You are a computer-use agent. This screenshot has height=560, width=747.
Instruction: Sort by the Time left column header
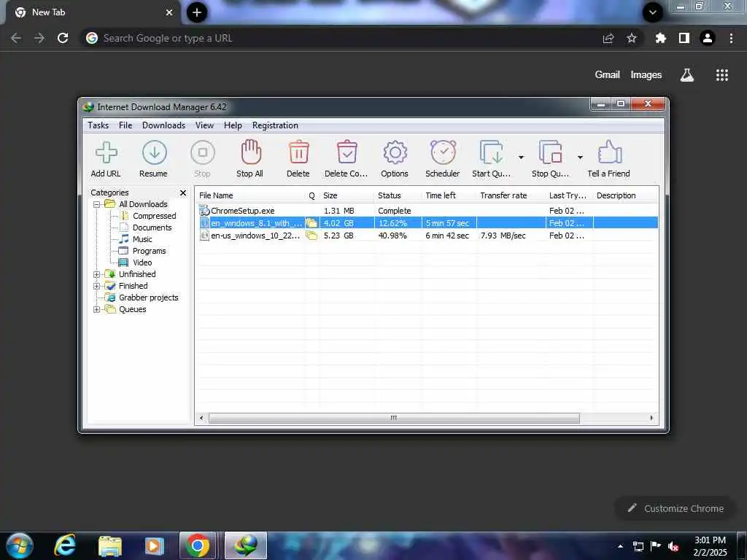[449, 195]
